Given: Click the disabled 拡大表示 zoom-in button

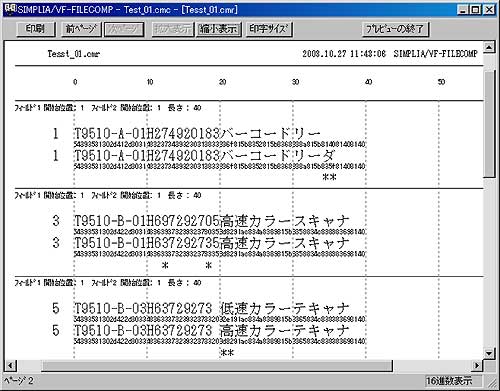Looking at the screenshot, I should point(172,29).
